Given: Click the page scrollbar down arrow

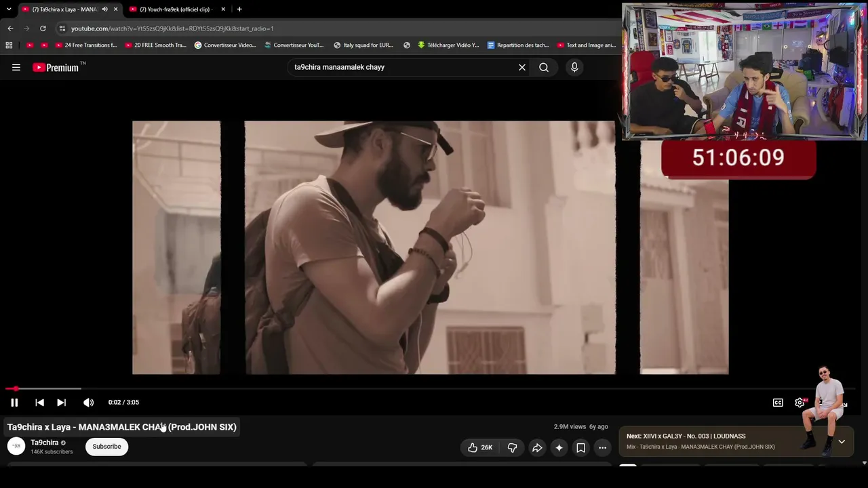Looking at the screenshot, I should [864, 463].
